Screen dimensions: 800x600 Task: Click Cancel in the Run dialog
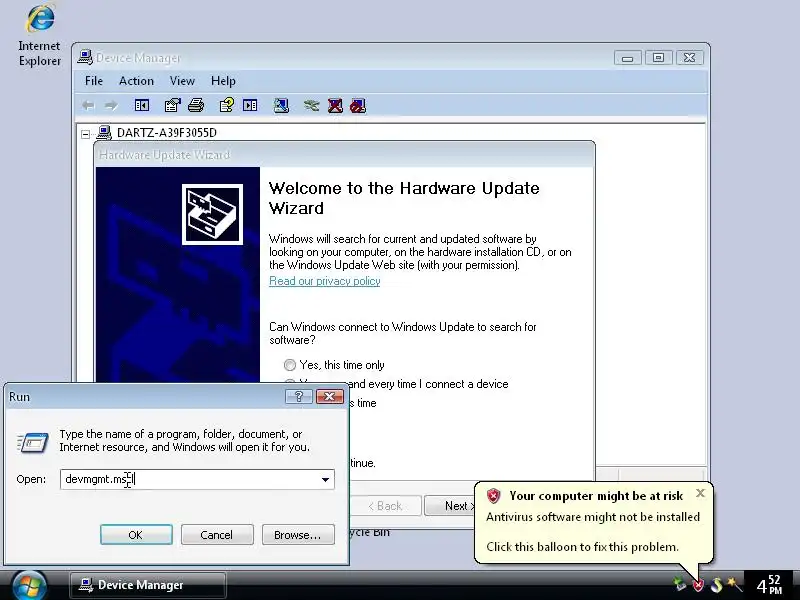(216, 535)
